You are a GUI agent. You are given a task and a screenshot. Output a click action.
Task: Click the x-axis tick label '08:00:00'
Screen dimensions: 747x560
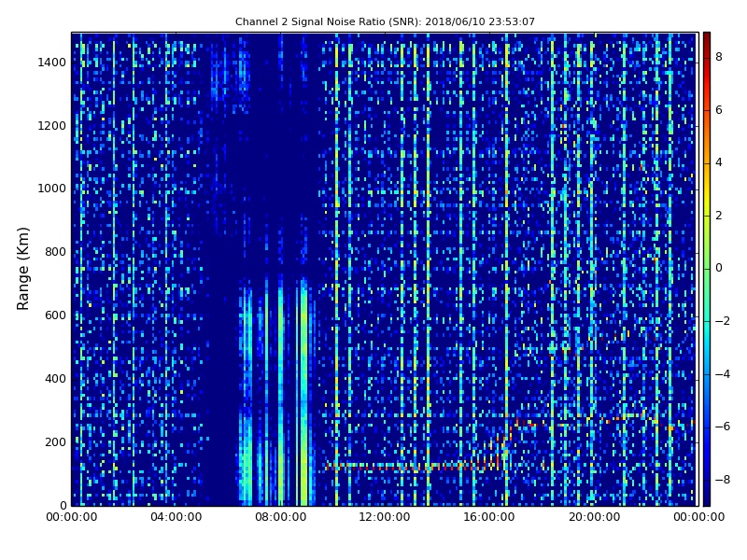(281, 517)
